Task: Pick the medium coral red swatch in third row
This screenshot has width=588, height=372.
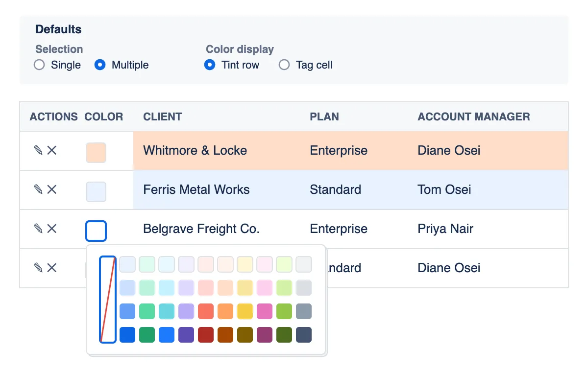Action: click(206, 311)
